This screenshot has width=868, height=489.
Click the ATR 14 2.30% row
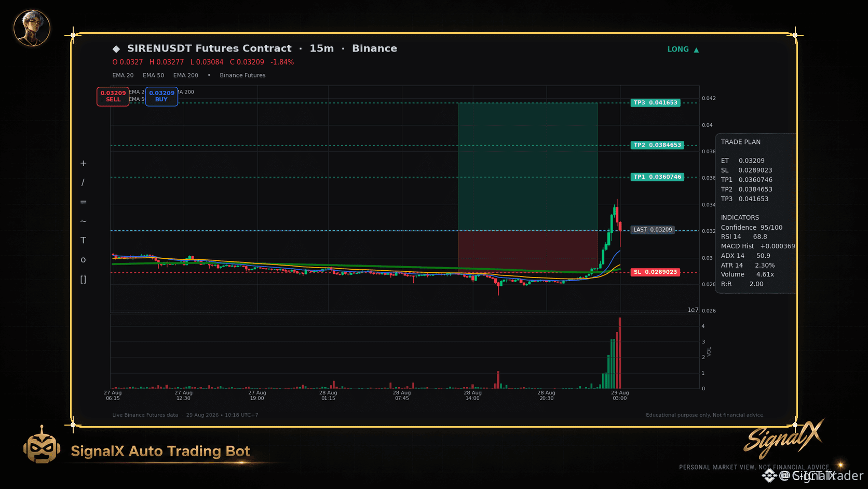coord(748,265)
